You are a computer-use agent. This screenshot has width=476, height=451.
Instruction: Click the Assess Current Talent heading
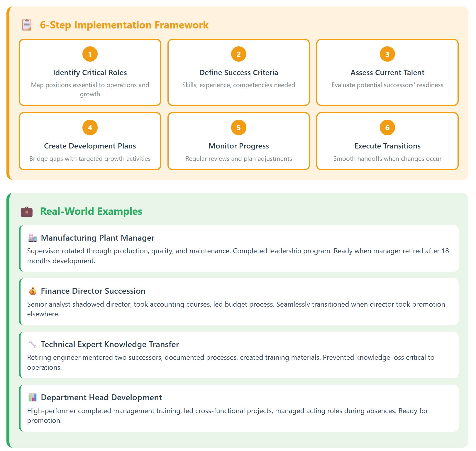click(x=387, y=72)
